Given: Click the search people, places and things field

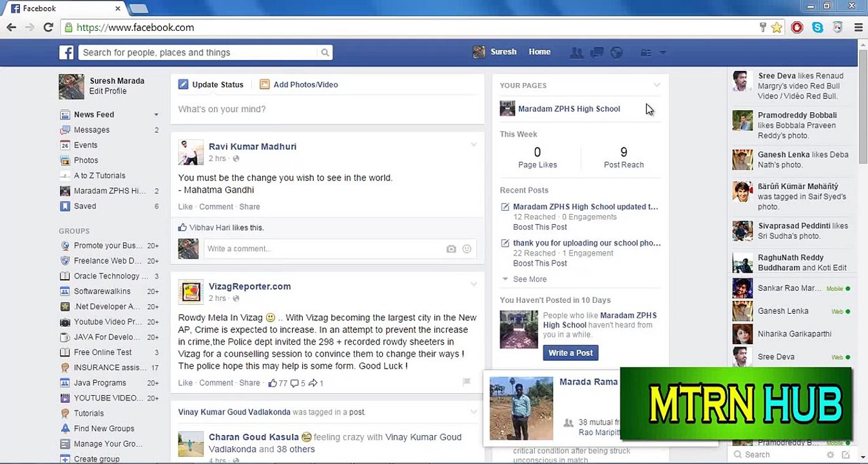Looking at the screenshot, I should click(199, 53).
